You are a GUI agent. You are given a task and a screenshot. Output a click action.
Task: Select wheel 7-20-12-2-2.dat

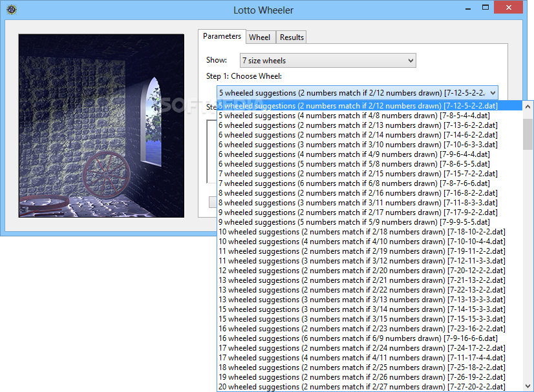tap(369, 271)
